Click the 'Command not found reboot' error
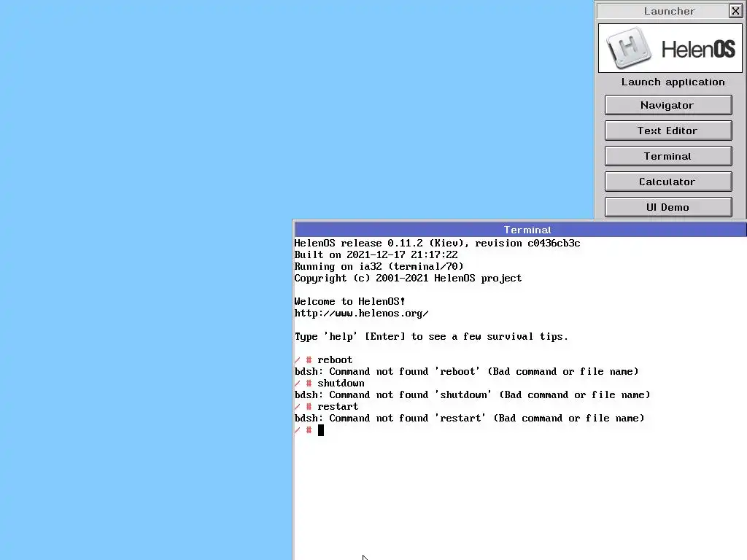This screenshot has height=560, width=747. coord(466,371)
